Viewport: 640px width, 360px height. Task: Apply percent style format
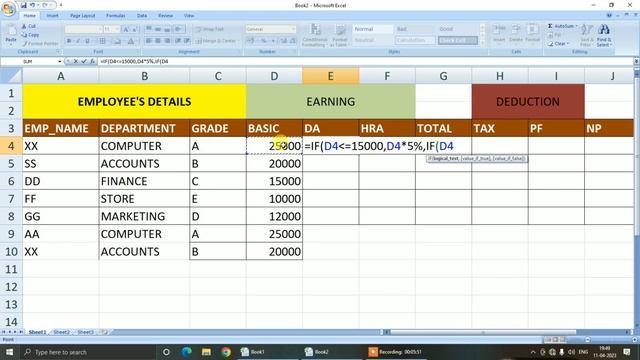264,41
